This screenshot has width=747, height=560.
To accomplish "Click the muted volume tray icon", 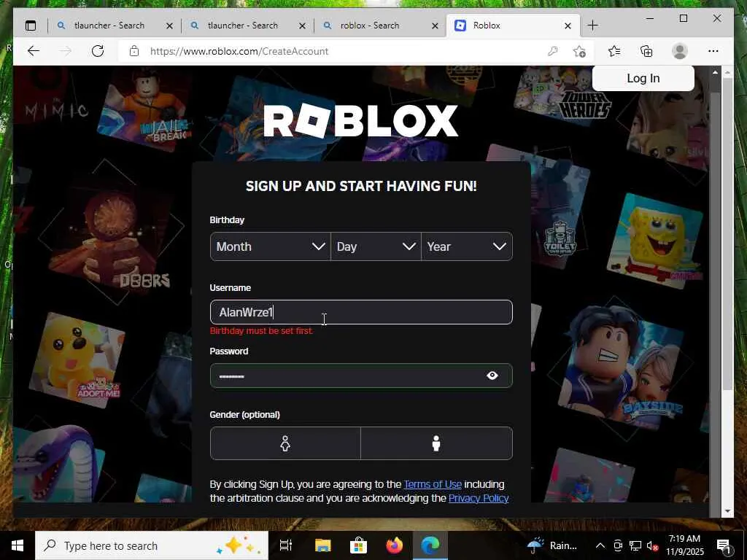I will pos(653,545).
